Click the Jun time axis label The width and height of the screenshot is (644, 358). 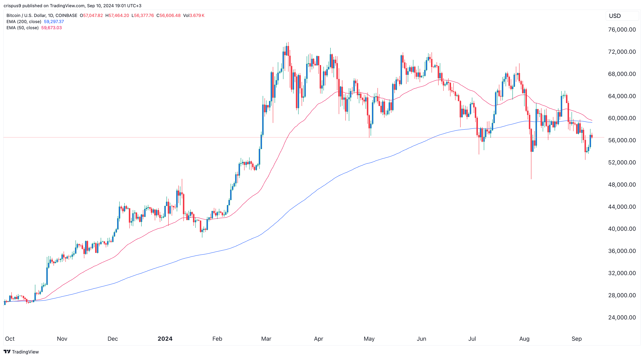click(x=421, y=339)
